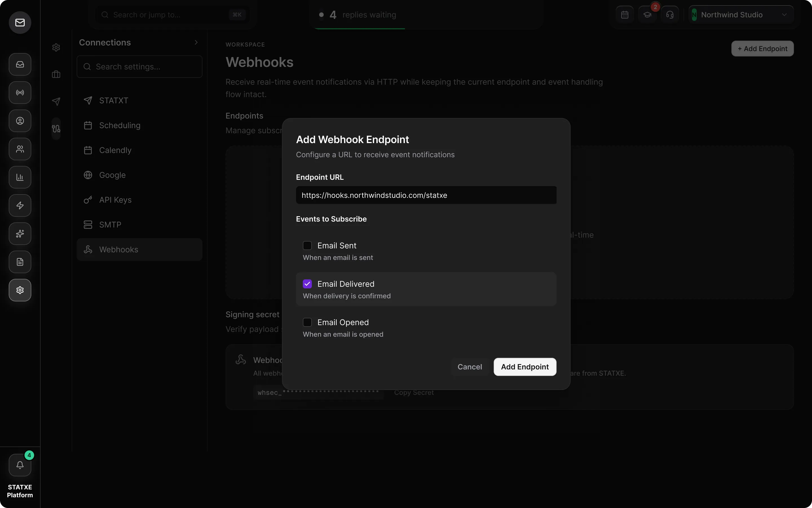Image resolution: width=812 pixels, height=508 pixels.
Task: Open SMTP in Connections menu
Action: point(140,225)
